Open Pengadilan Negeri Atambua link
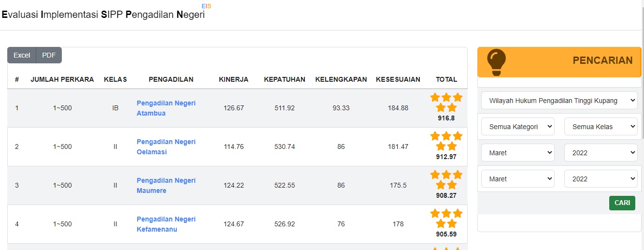The width and height of the screenshot is (644, 250). click(166, 108)
